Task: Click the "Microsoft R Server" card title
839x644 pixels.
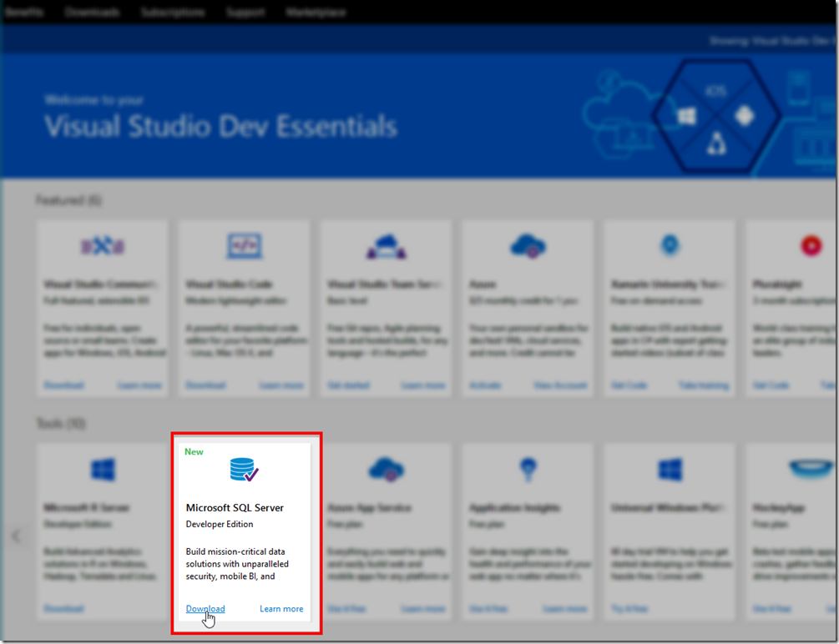Action: tap(87, 507)
